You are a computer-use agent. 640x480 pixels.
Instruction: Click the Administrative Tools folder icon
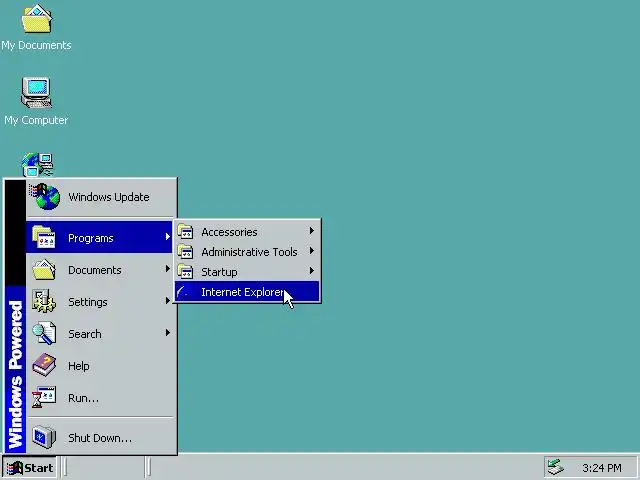185,251
